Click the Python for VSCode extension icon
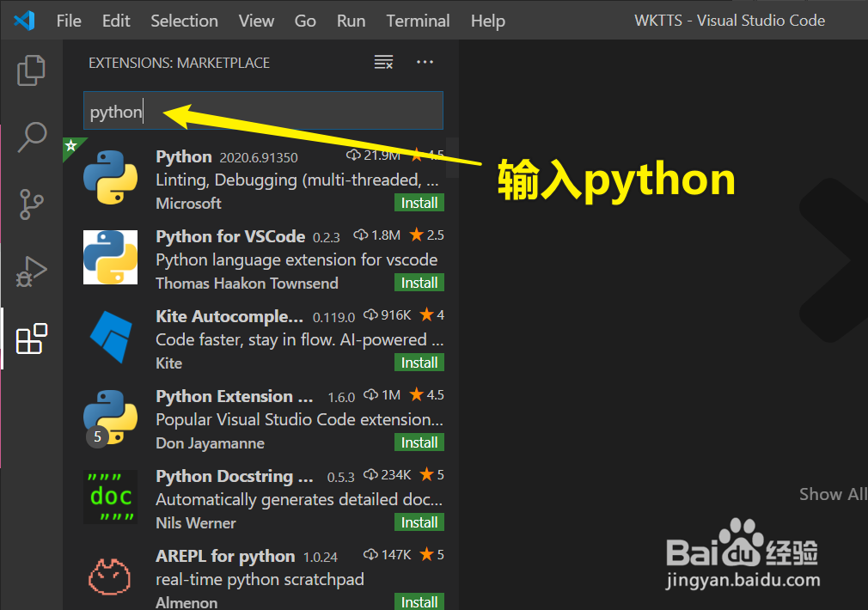 pyautogui.click(x=110, y=258)
